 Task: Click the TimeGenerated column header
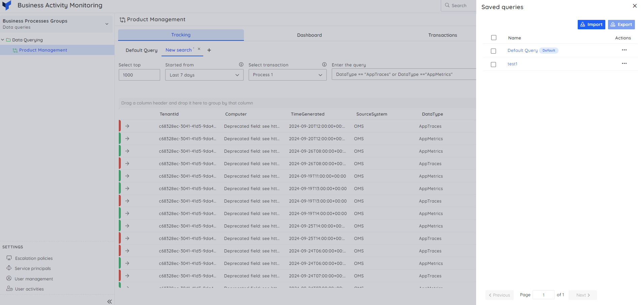(308, 114)
